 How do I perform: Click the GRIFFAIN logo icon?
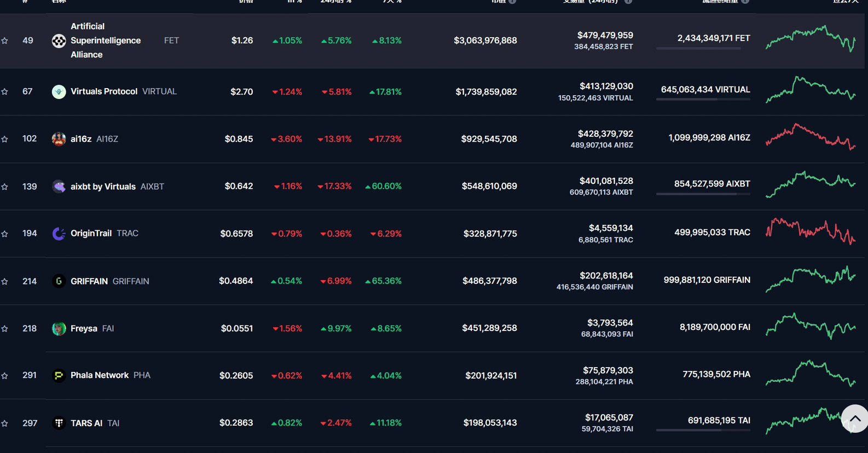(59, 281)
